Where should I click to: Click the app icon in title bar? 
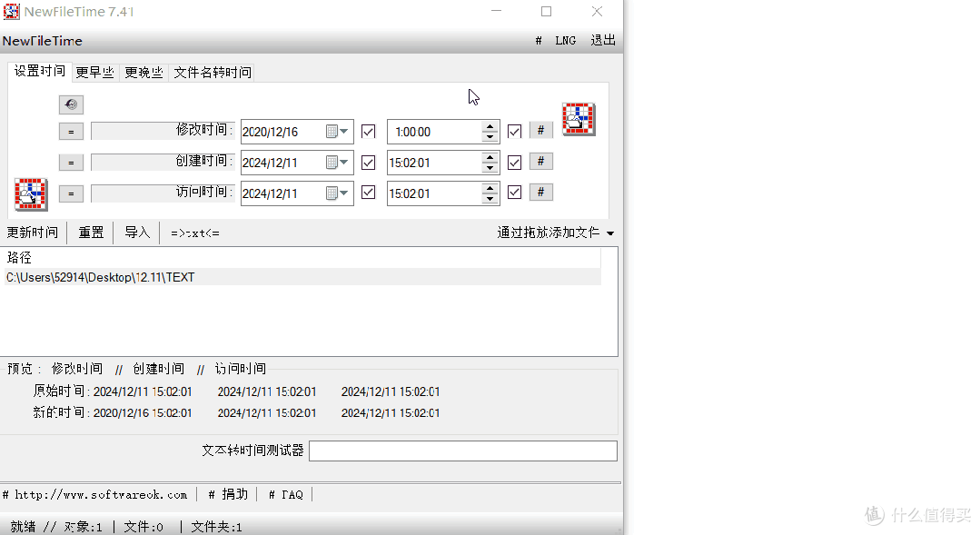[11, 11]
